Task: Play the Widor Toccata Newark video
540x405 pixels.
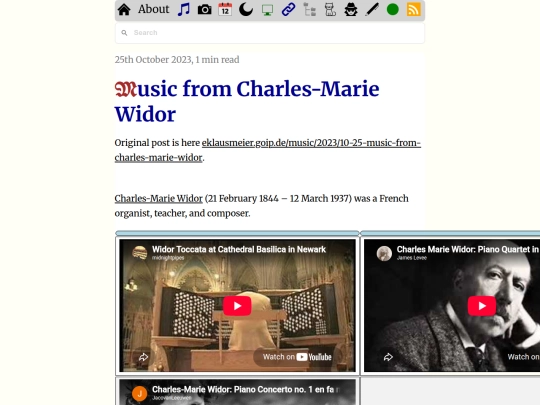Action: point(237,306)
